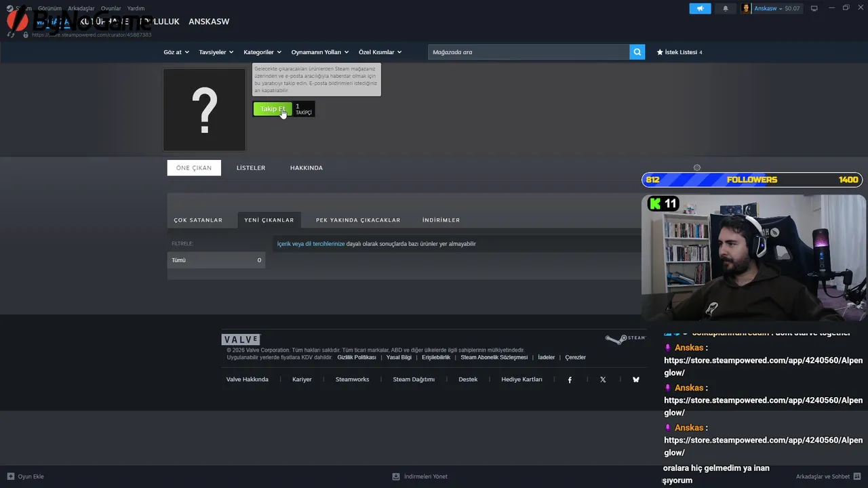Select the Tümü filter row
The height and width of the screenshot is (488, 868).
[x=216, y=260]
